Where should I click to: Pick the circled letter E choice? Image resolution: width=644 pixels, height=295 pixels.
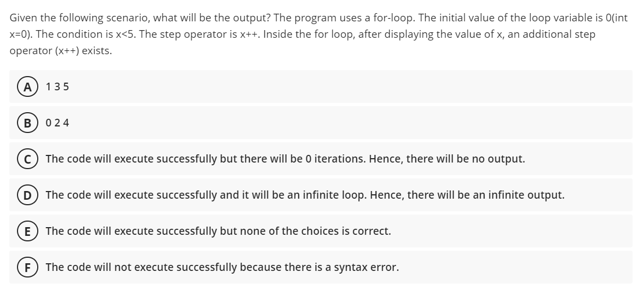coord(27,232)
